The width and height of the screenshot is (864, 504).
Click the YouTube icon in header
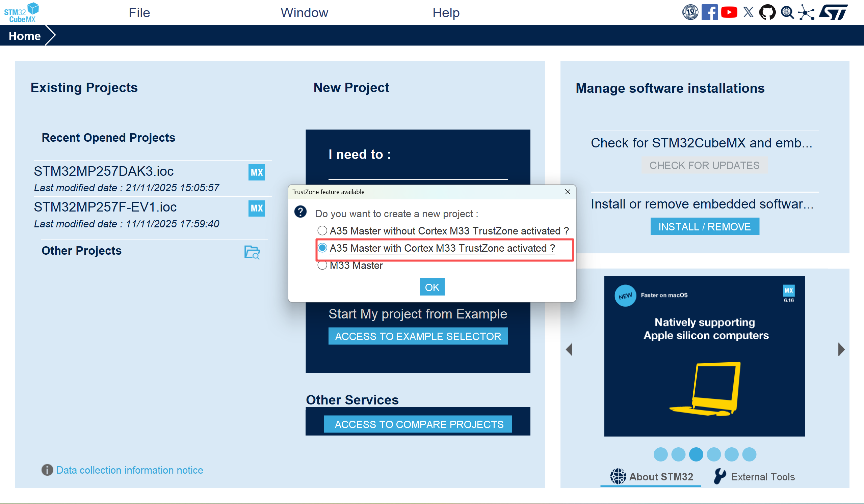729,12
